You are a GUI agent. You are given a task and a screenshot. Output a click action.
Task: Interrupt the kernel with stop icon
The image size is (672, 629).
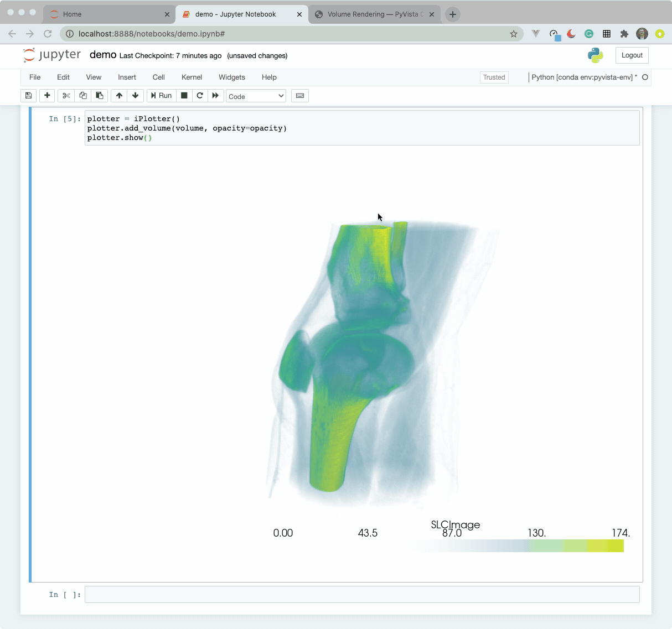click(184, 96)
